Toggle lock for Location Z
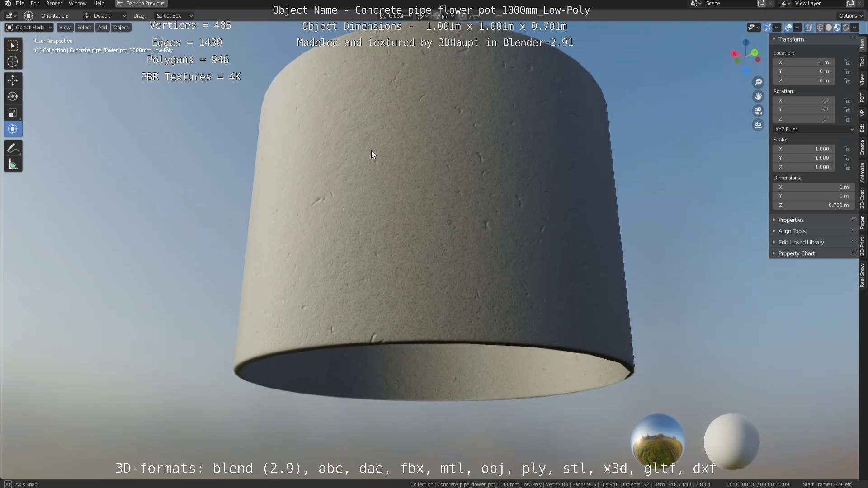The image size is (868, 488). (x=847, y=80)
